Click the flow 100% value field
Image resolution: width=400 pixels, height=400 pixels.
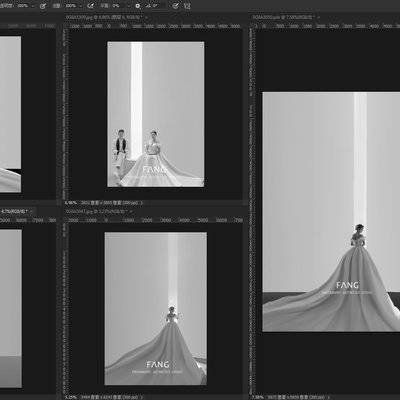(x=71, y=6)
